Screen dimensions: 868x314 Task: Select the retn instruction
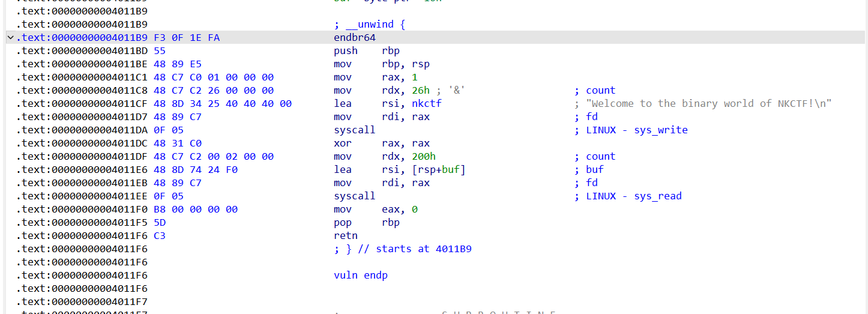point(345,235)
